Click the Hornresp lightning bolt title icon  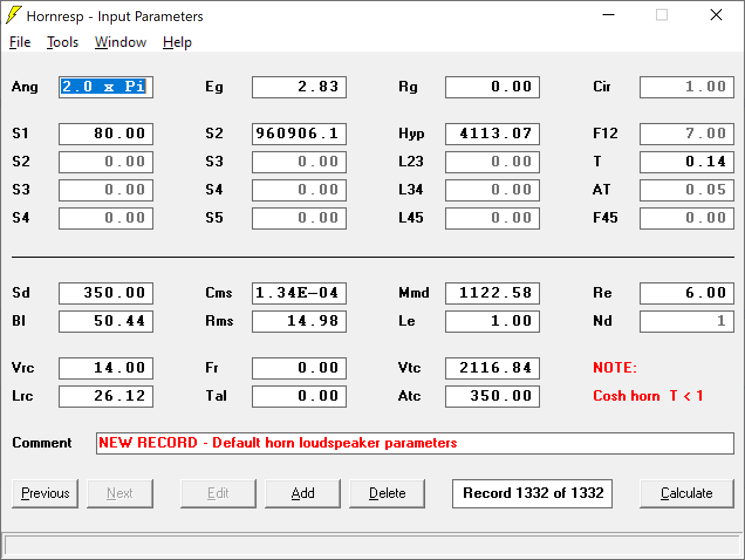(13, 16)
